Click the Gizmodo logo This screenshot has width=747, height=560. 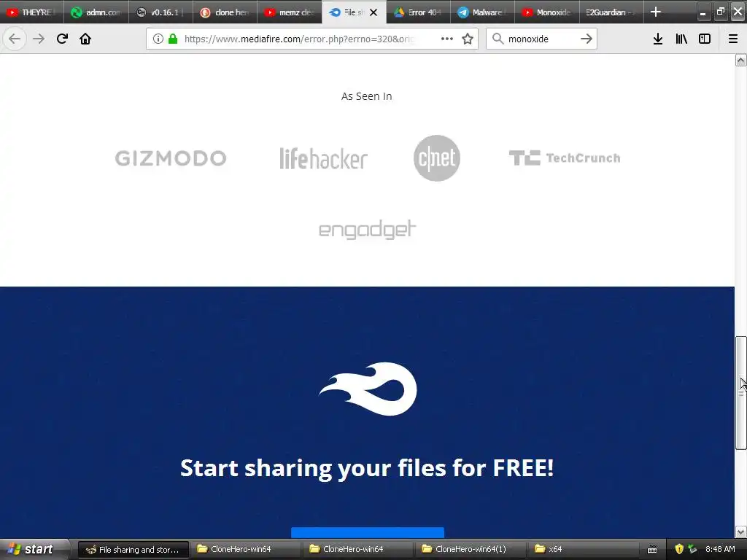171,158
